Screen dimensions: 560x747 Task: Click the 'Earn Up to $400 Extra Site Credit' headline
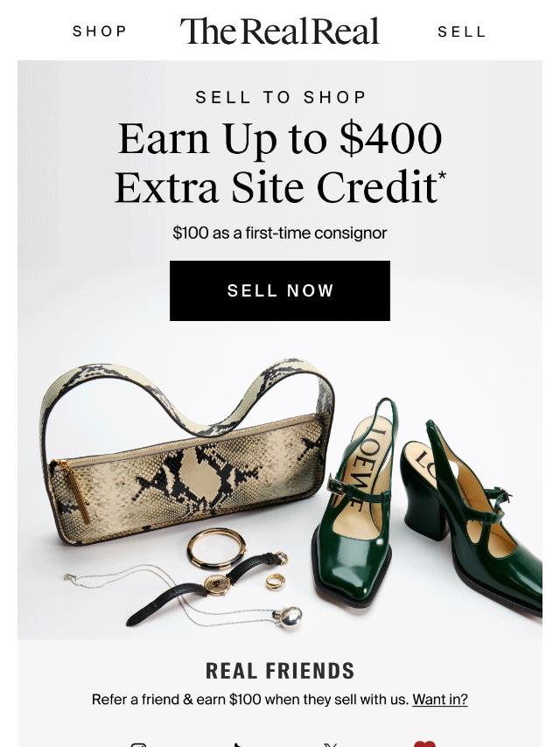(x=280, y=163)
